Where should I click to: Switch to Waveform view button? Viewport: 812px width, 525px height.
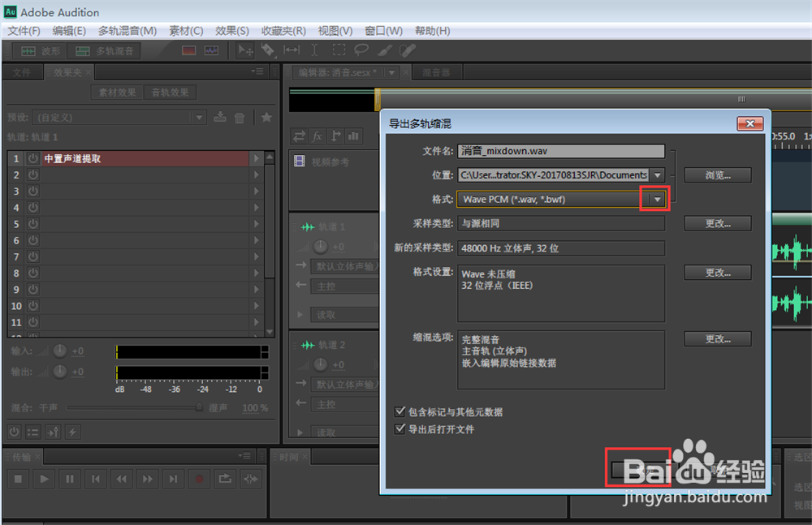click(x=41, y=51)
